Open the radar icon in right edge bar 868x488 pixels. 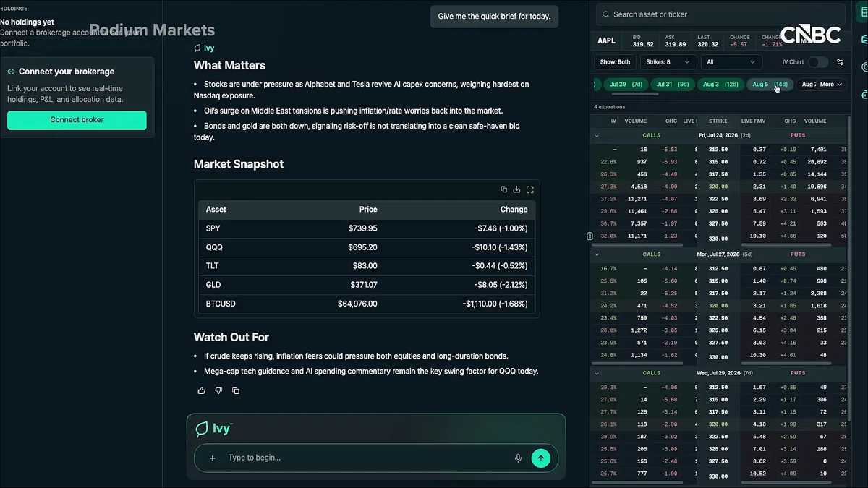point(864,67)
